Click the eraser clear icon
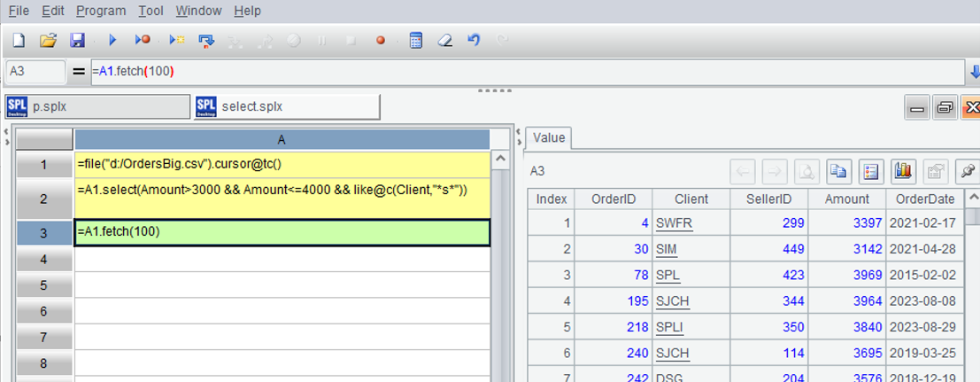The width and height of the screenshot is (980, 382). tap(444, 41)
